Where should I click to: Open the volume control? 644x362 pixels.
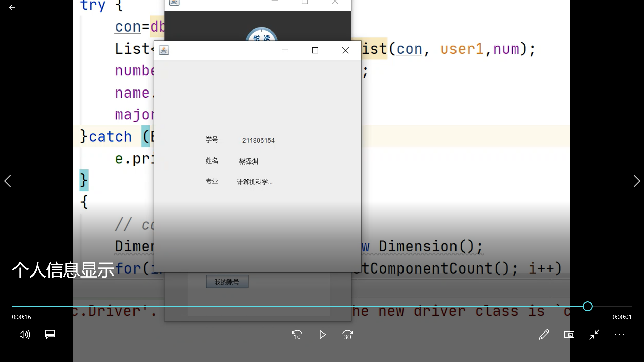[24, 335]
